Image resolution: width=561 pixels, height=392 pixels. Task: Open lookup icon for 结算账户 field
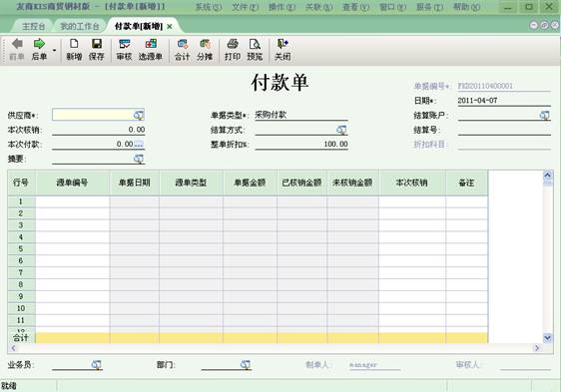[545, 115]
